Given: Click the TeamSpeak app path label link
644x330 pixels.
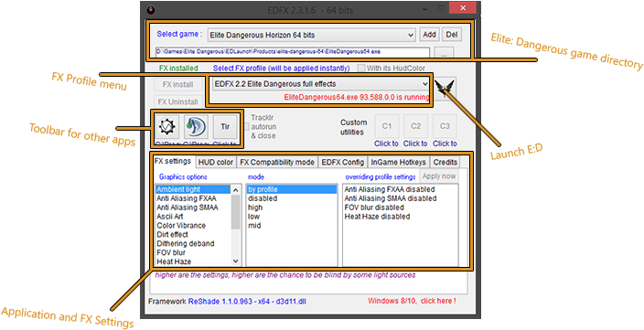Looking at the screenshot, I should click(x=196, y=144).
